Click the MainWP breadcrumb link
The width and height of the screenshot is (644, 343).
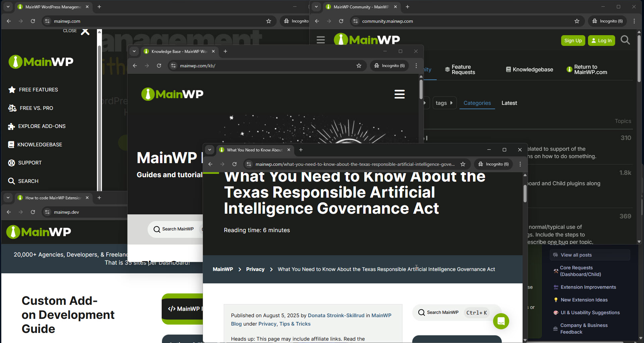click(x=223, y=269)
